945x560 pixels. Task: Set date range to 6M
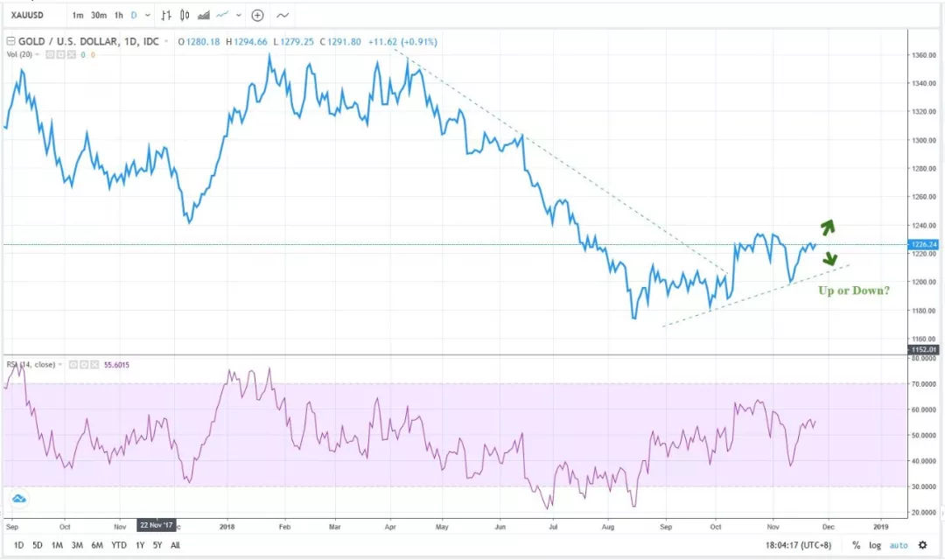click(x=96, y=545)
